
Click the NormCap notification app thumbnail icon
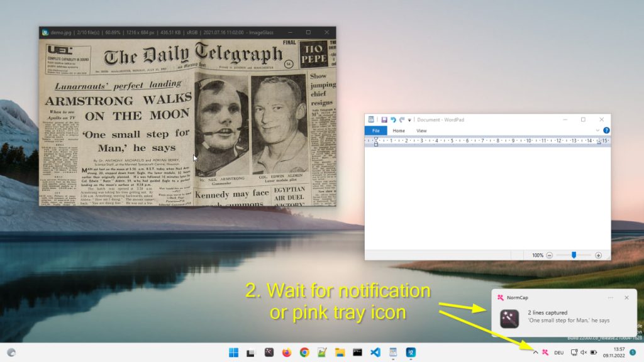click(509, 319)
